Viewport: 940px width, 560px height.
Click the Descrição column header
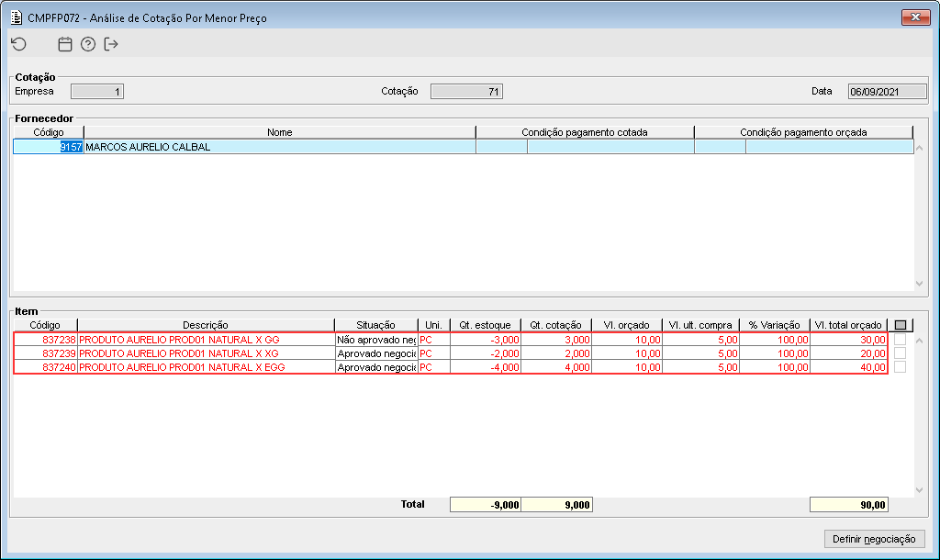coord(206,325)
